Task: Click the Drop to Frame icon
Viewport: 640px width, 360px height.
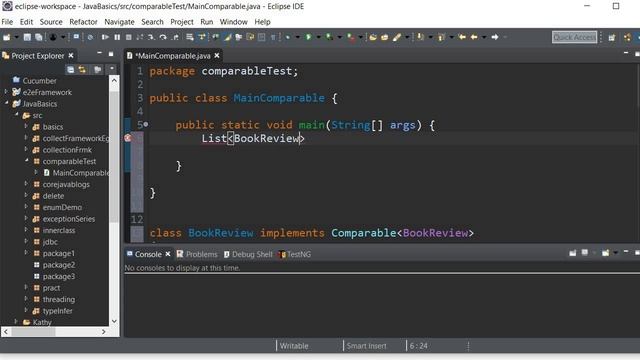Action: (190, 37)
